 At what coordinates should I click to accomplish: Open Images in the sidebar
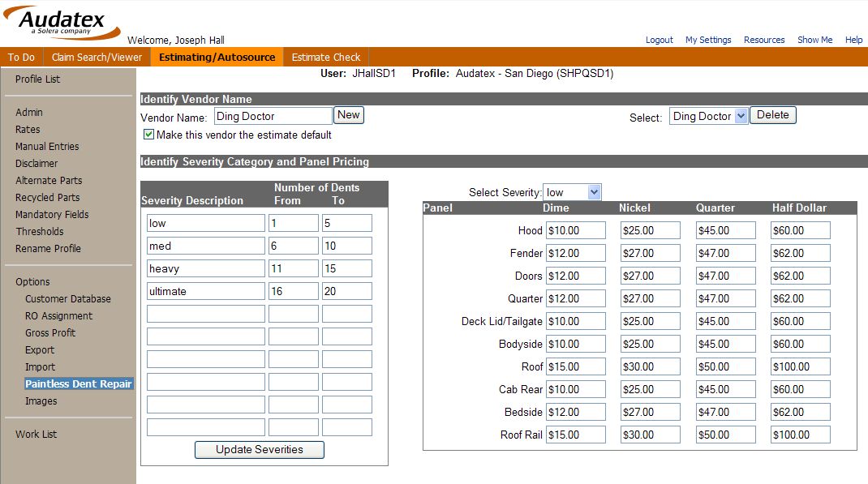(41, 401)
